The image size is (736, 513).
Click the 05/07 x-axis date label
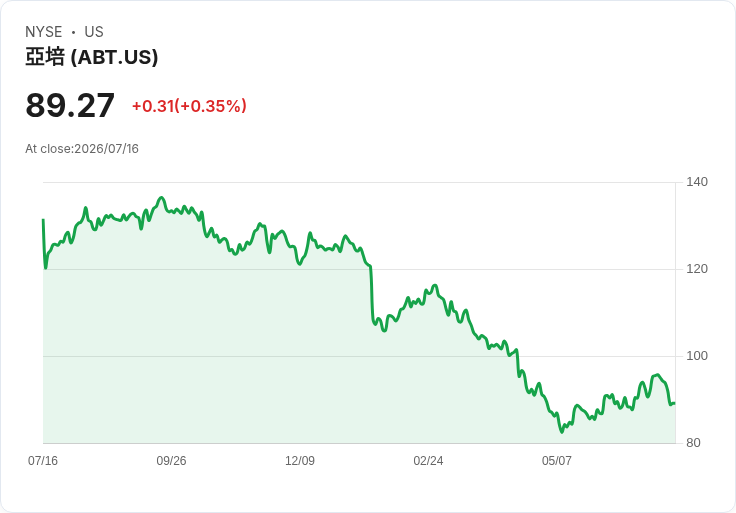click(x=557, y=460)
